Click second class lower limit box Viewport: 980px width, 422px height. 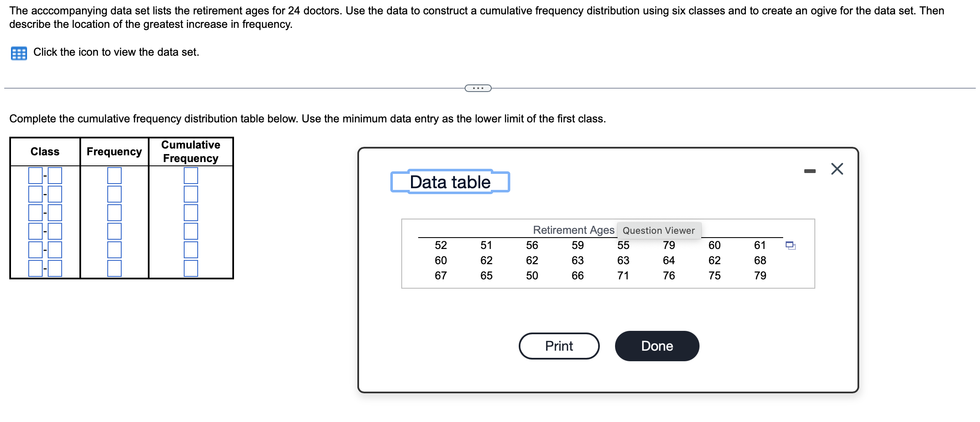[x=35, y=194]
